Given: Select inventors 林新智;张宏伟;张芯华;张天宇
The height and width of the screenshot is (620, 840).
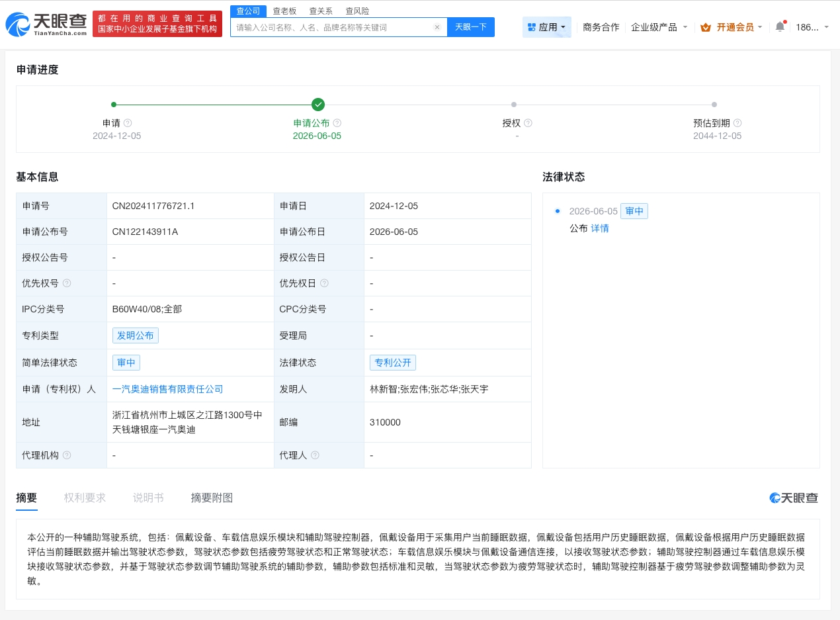Looking at the screenshot, I should pyautogui.click(x=429, y=389).
